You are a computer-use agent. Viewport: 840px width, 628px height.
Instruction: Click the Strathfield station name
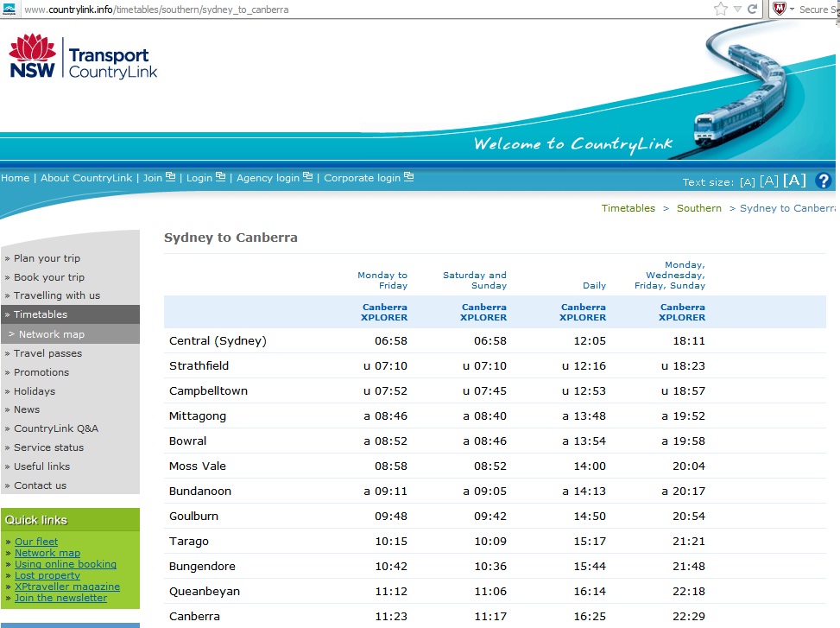199,365
